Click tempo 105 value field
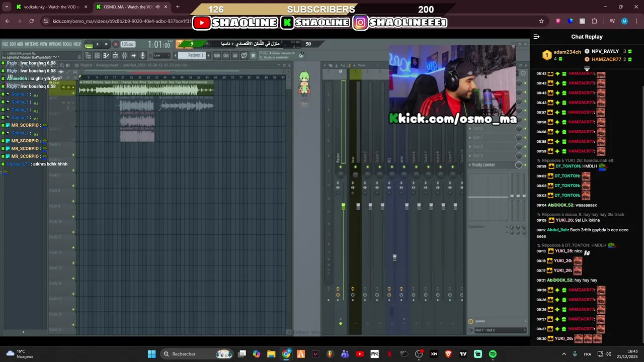The height and width of the screenshot is (362, 644). pyautogui.click(x=128, y=44)
